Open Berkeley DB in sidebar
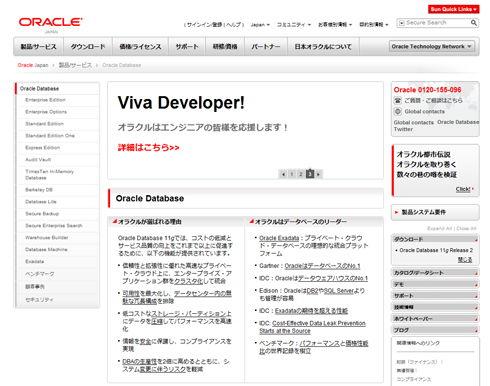This screenshot has width=490, height=386. coord(39,190)
